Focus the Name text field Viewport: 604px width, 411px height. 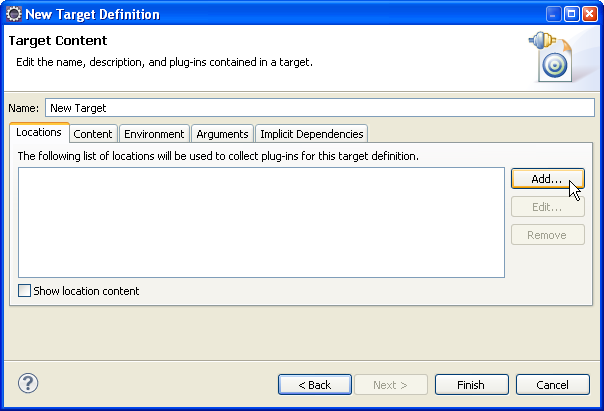[x=320, y=108]
